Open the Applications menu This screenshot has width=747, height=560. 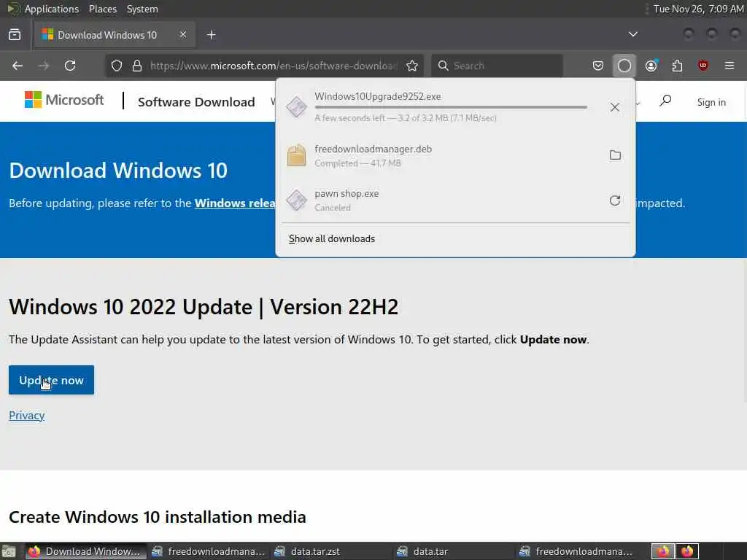tap(52, 9)
